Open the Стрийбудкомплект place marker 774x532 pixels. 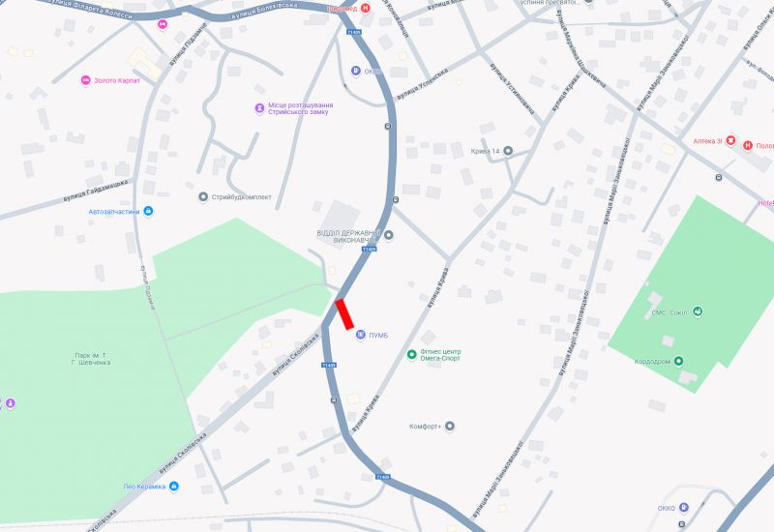tap(203, 197)
